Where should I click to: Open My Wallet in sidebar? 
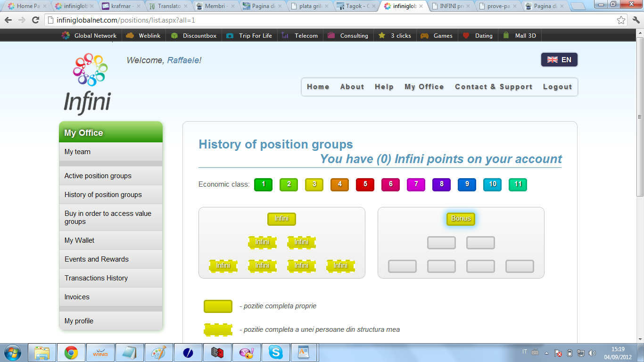point(79,240)
